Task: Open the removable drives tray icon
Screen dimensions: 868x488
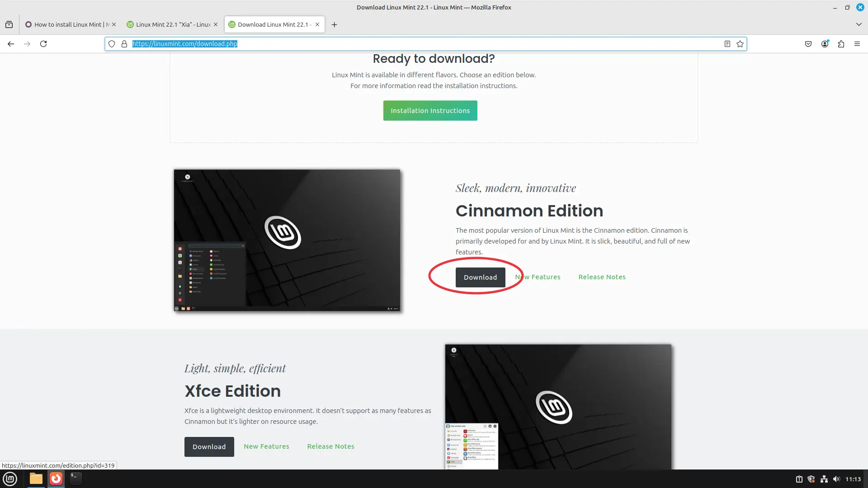Action: (799, 479)
